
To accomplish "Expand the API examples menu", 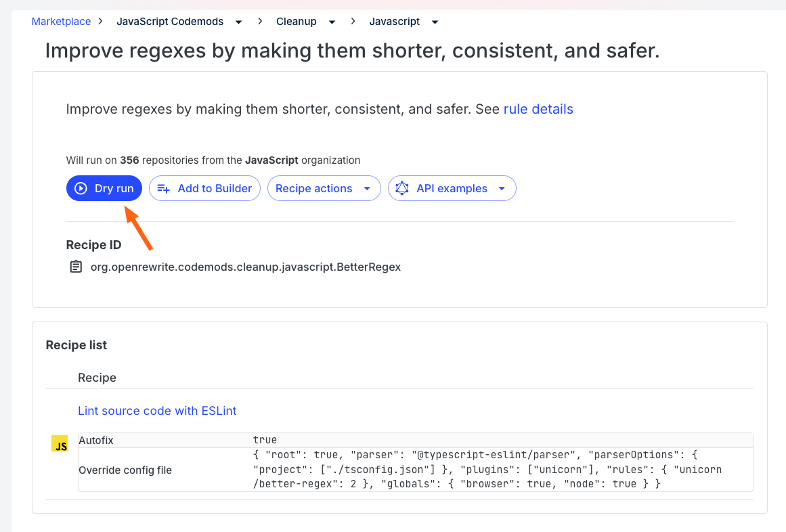I will tap(452, 188).
